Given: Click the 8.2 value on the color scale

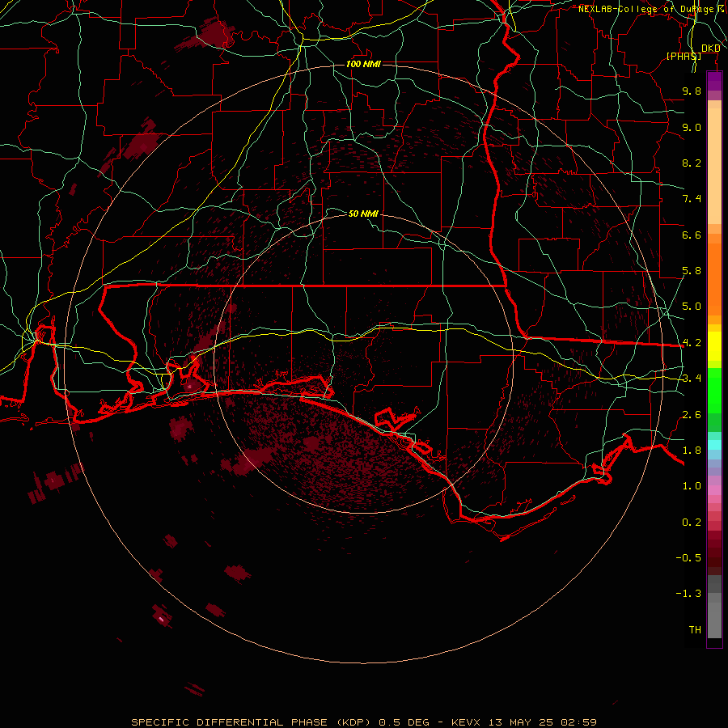Looking at the screenshot, I should point(692,163).
